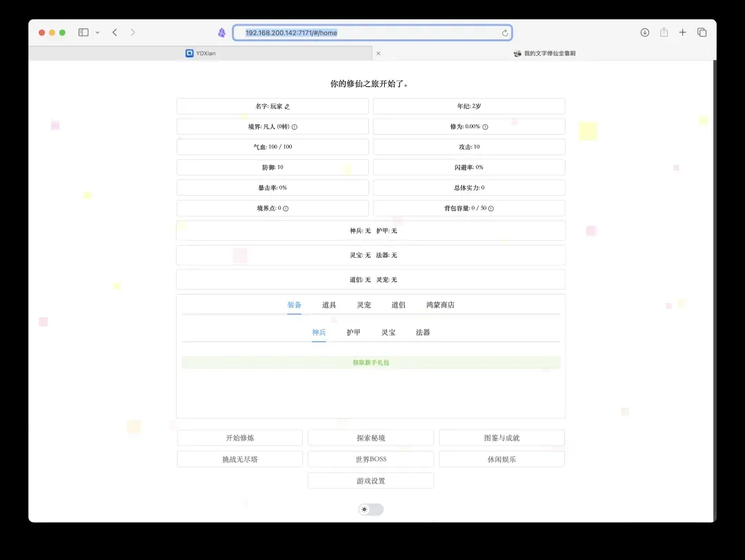Open the info icon beside 境界点

tap(286, 208)
